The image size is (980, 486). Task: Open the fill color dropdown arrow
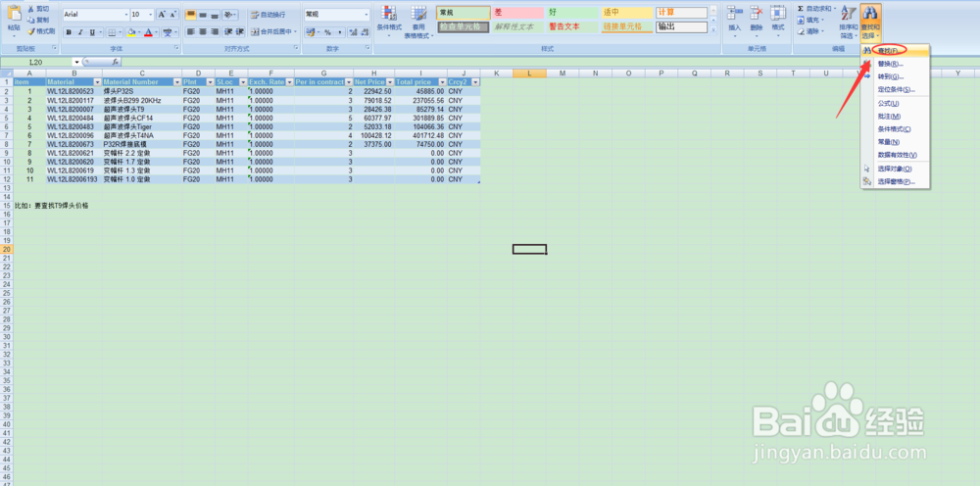point(138,32)
